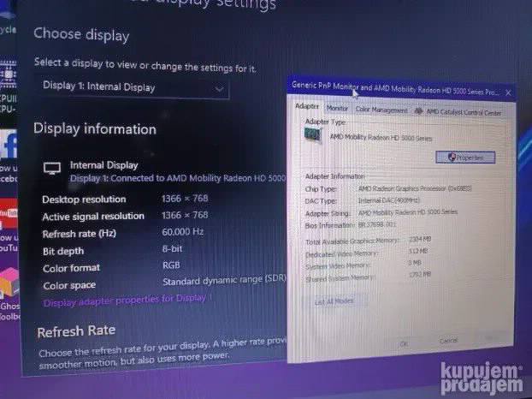Screen dimensions: 532x399
Task: Click the Total Available Graphics Memory value
Action: point(420,239)
